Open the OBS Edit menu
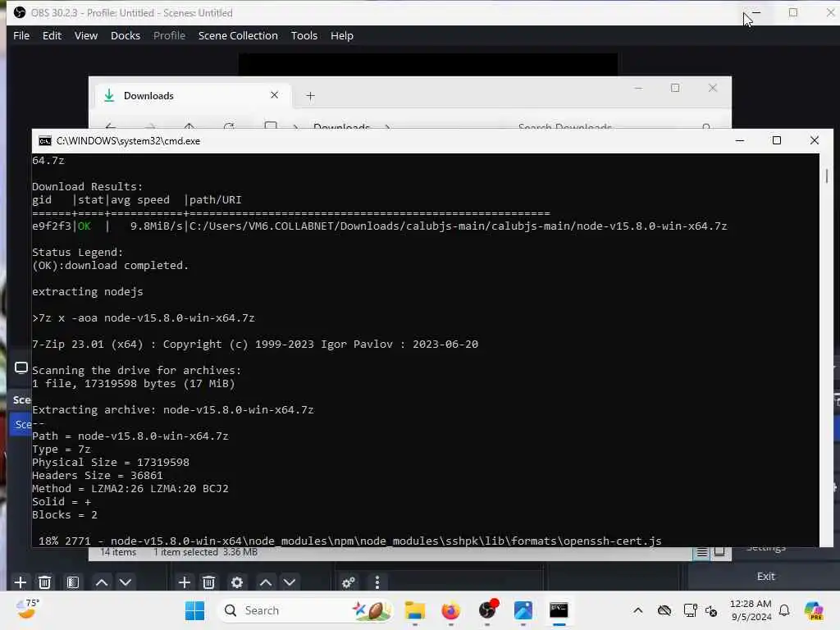 (x=52, y=35)
